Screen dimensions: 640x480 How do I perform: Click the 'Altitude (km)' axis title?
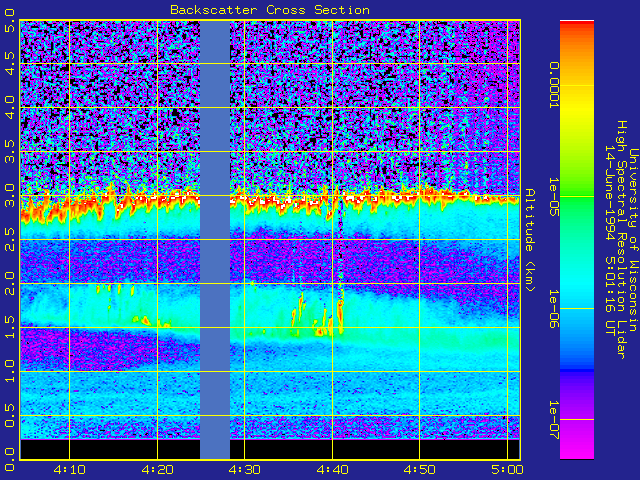click(x=529, y=240)
